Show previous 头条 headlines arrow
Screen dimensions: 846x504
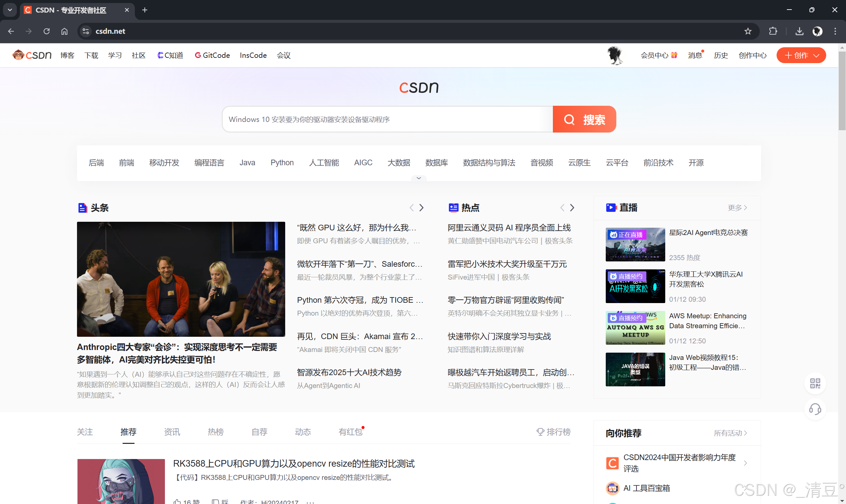pyautogui.click(x=411, y=208)
